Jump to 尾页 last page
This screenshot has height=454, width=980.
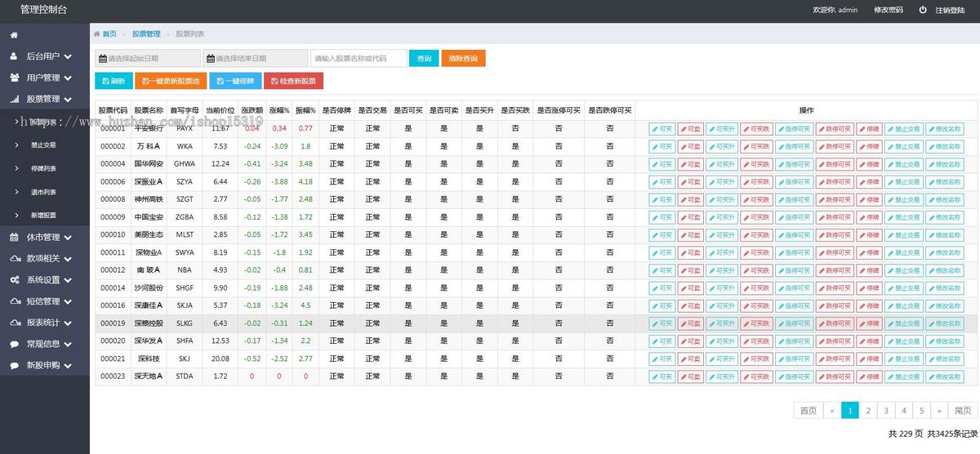962,411
